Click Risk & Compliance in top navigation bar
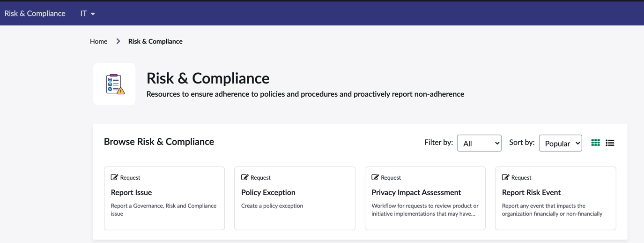This screenshot has height=243, width=644. coord(35,14)
